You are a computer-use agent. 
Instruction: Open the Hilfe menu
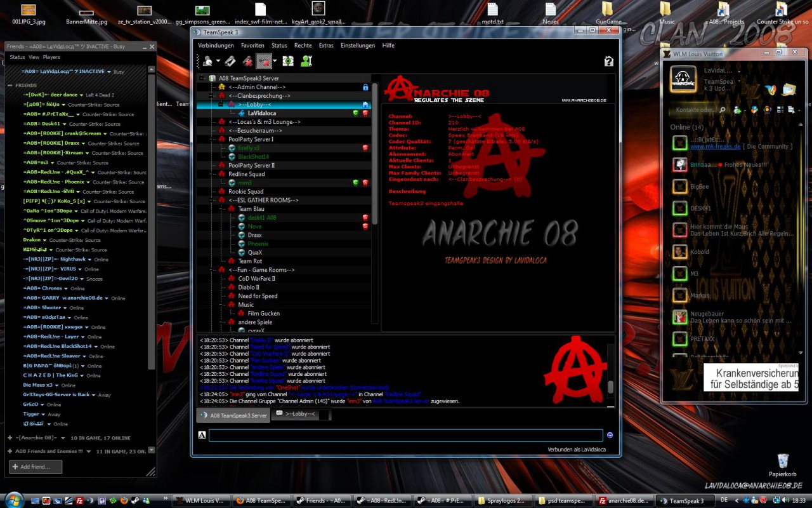coord(388,46)
